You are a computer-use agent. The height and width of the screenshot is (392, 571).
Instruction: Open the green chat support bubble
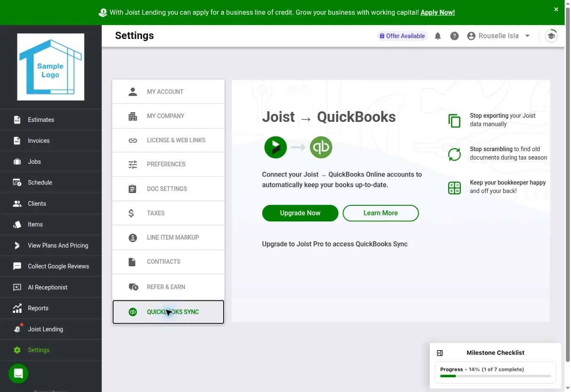pos(18,374)
